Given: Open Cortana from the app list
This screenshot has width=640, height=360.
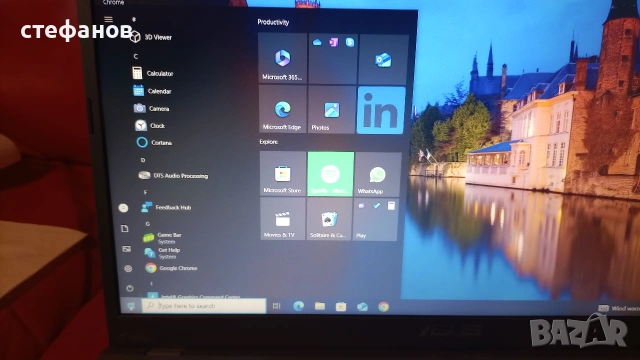Looking at the screenshot, I should 154,142.
